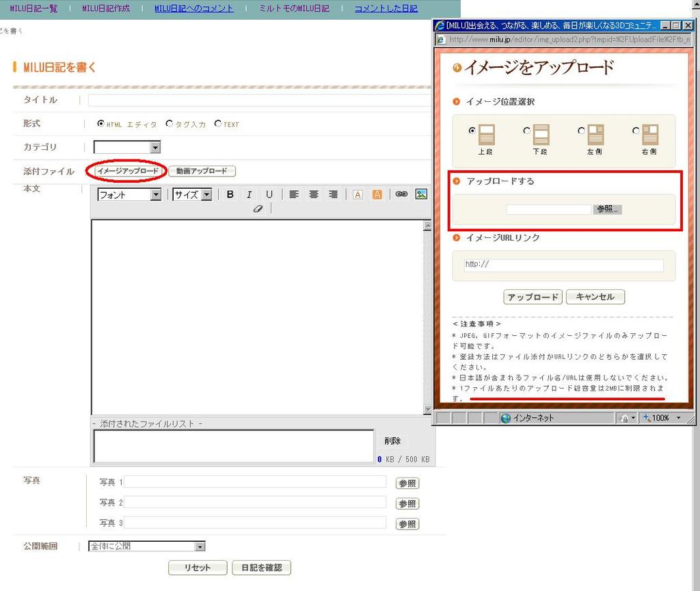
Task: Underline text with the U icon
Action: click(x=269, y=195)
